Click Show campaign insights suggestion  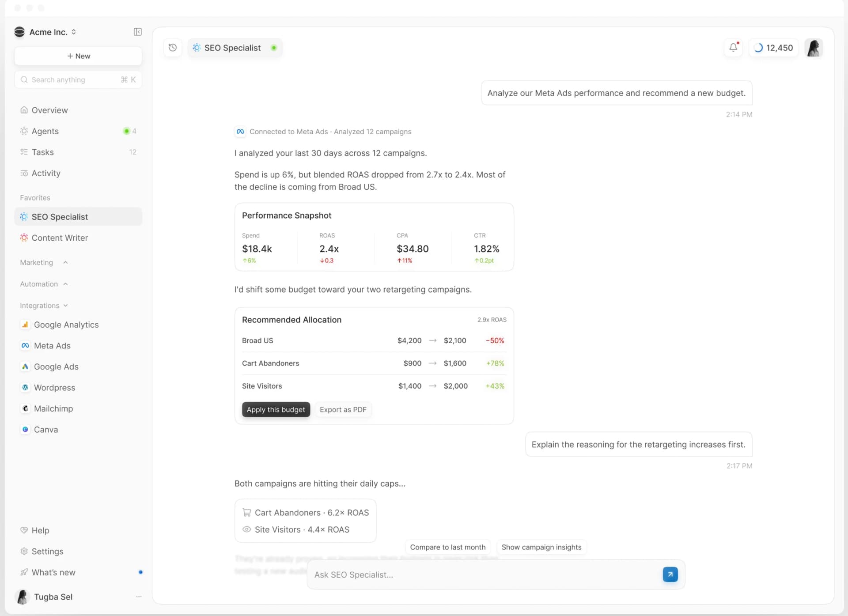(x=541, y=547)
